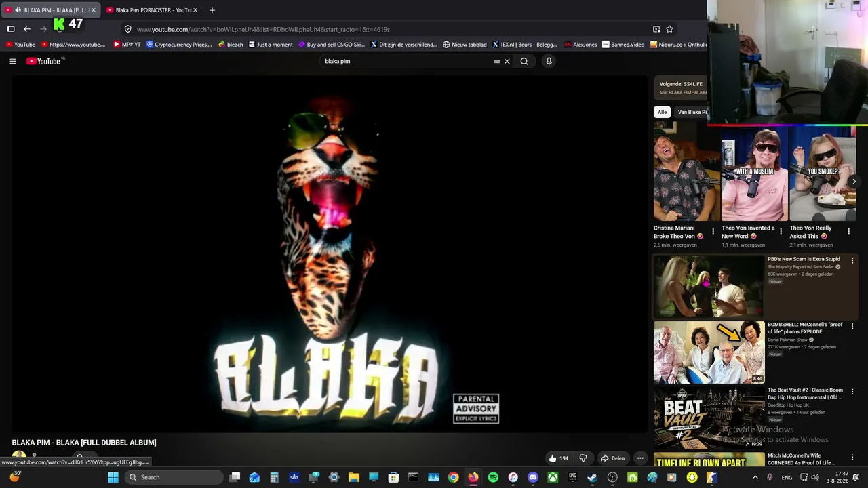Open the 'MP# YT' bookmark
This screenshot has height=488, width=868.
(x=127, y=45)
